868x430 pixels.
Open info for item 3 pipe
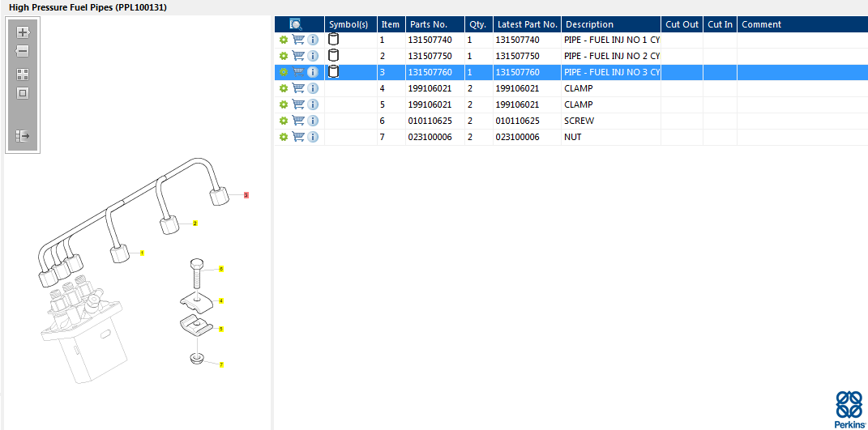(313, 72)
